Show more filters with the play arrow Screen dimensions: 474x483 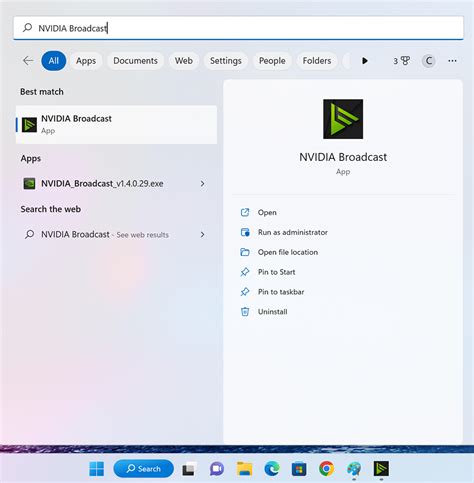(365, 61)
